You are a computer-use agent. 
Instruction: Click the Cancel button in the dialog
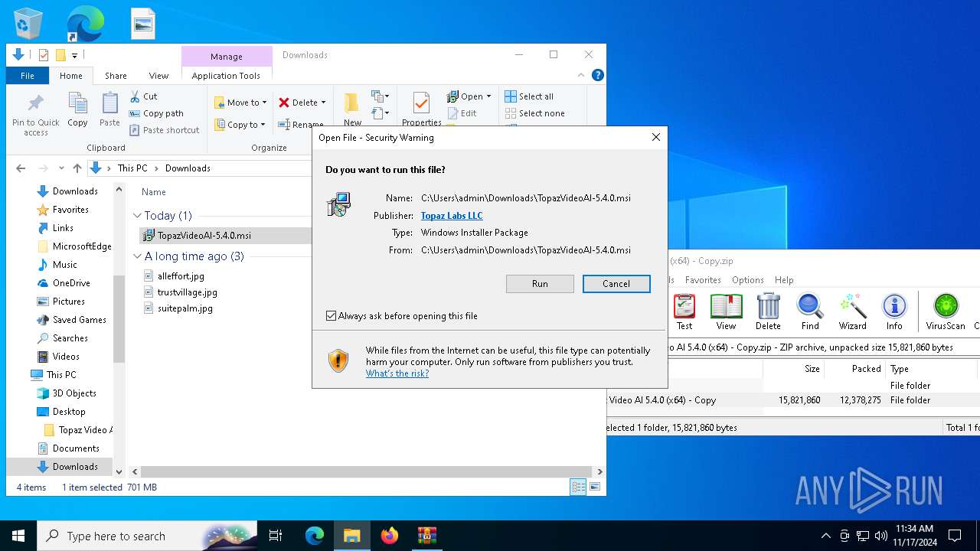click(616, 284)
